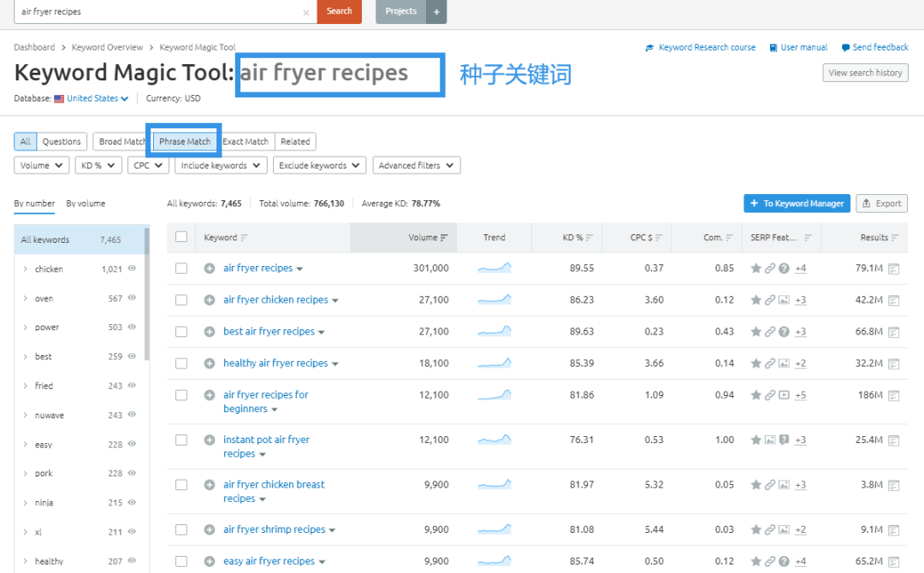
Task: Click the To Keyword Manager button
Action: pos(796,203)
